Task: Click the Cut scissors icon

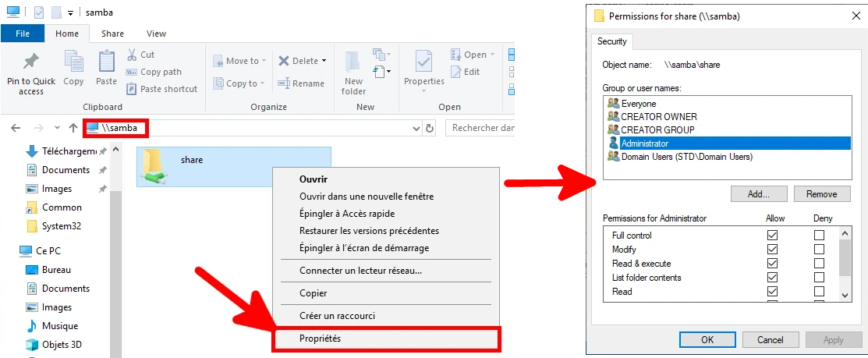Action: point(132,55)
